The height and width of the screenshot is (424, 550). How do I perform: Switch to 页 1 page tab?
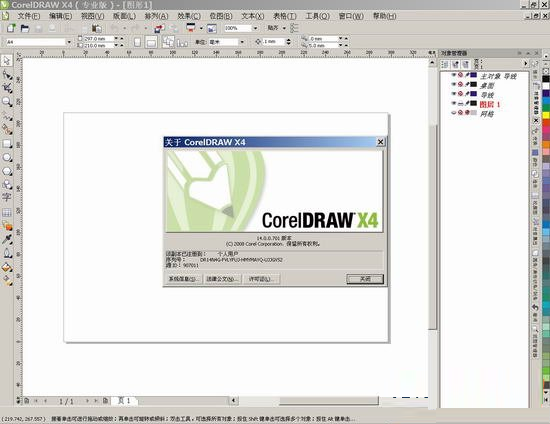124,401
